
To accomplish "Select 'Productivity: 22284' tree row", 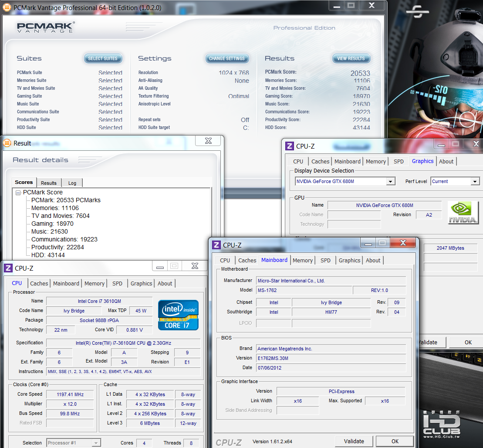I will click(x=57, y=247).
